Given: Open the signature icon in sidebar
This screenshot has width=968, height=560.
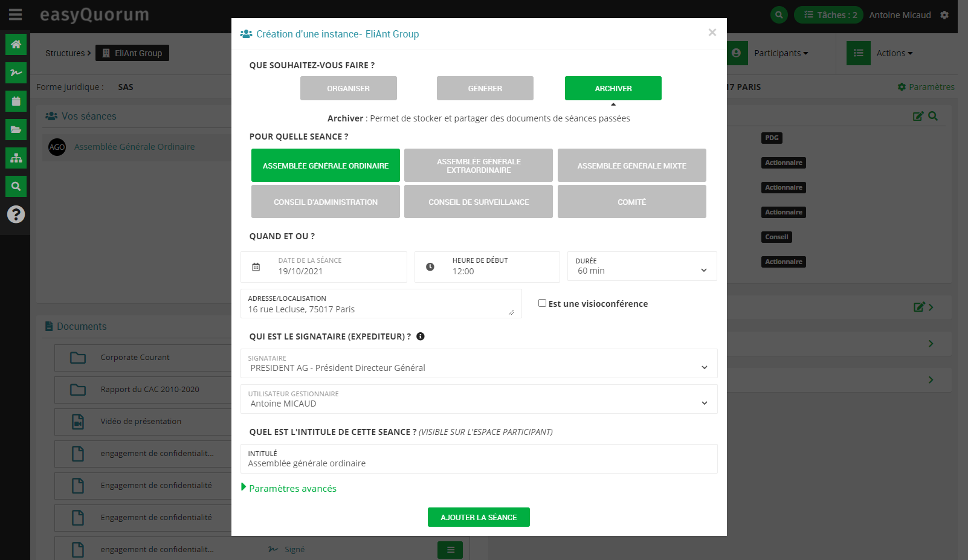Looking at the screenshot, I should (x=16, y=72).
